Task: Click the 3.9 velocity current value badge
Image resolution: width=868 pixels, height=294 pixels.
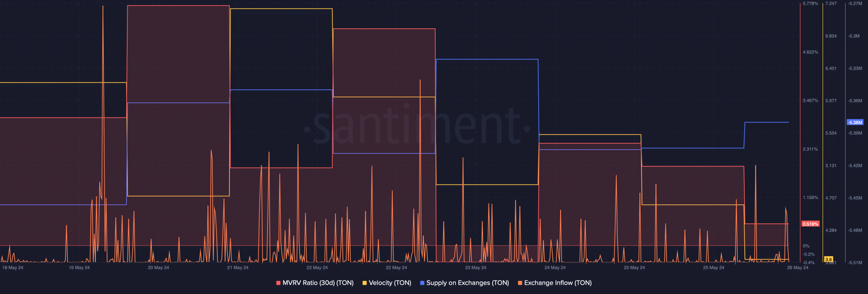Action: tap(828, 259)
